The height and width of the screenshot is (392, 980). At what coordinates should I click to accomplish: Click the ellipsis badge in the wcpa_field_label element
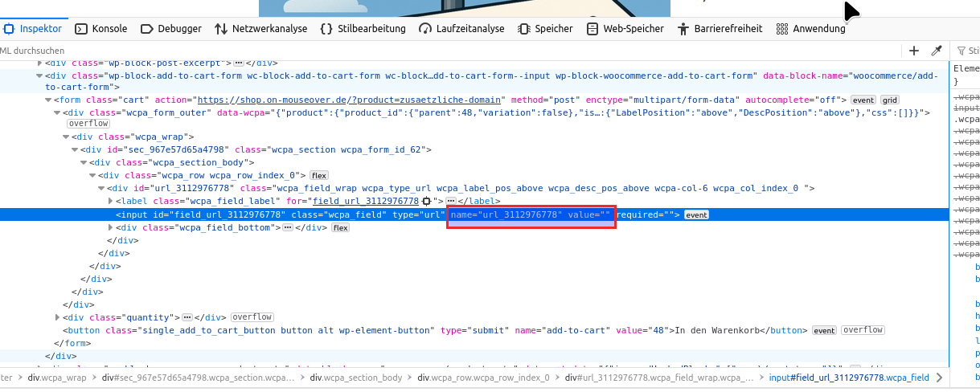(451, 201)
